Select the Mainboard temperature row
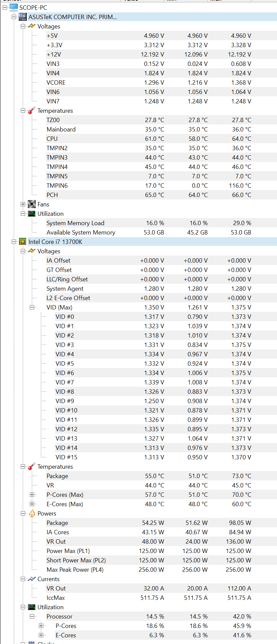This screenshot has width=277, height=644. (161, 129)
